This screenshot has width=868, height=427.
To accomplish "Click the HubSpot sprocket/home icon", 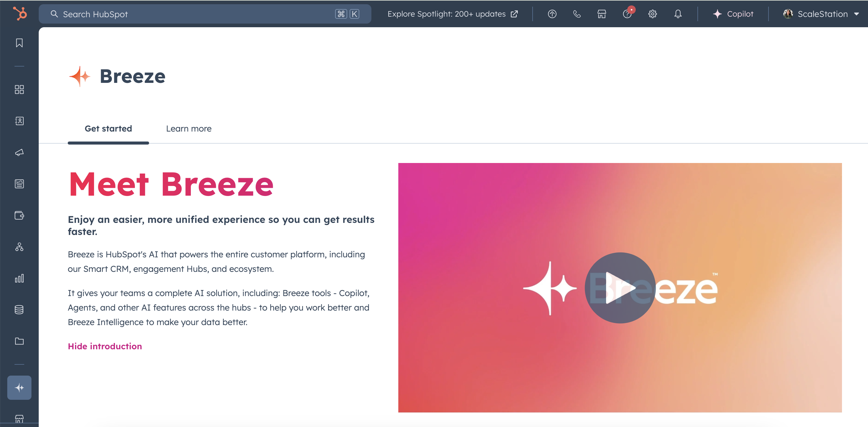I will pyautogui.click(x=19, y=13).
